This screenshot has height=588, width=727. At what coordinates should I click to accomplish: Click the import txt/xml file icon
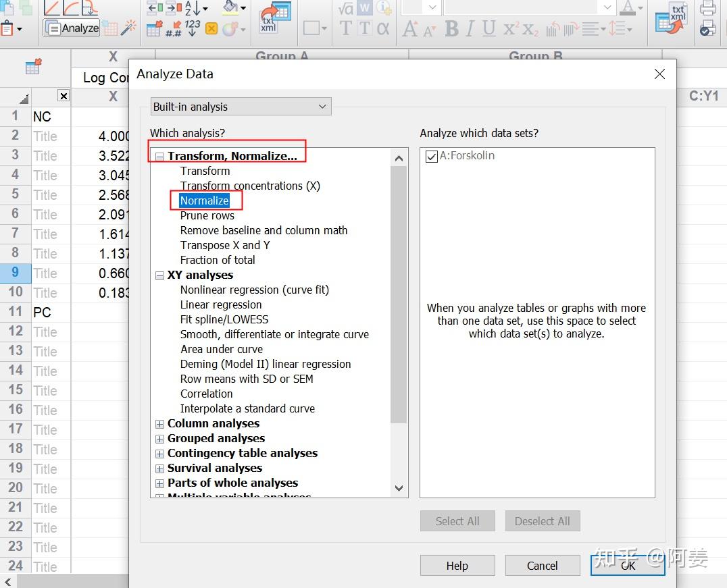coord(274,18)
